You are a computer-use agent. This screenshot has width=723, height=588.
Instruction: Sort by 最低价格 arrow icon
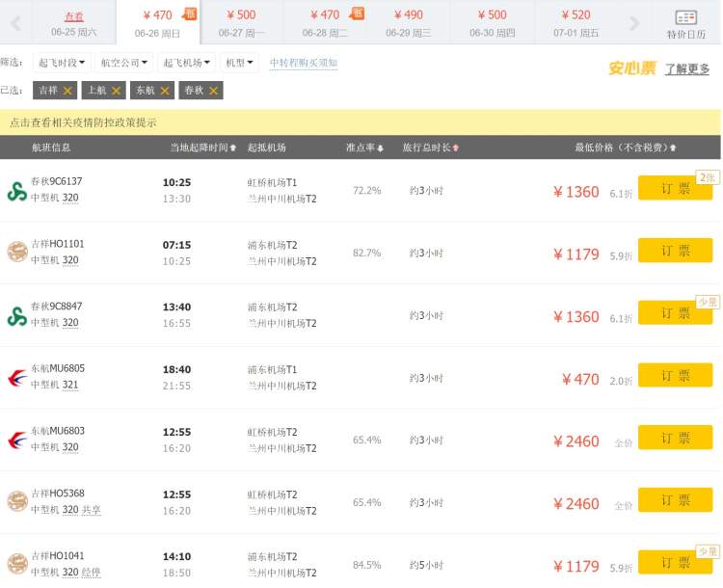(x=673, y=147)
